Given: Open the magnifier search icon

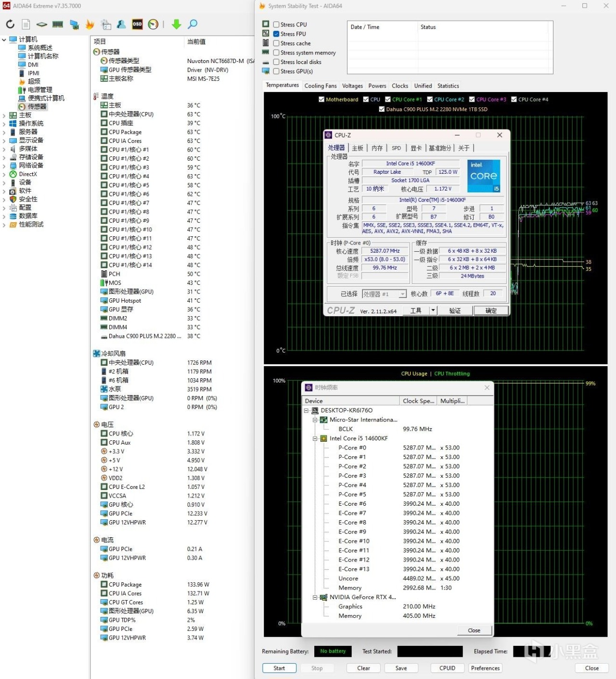Looking at the screenshot, I should pos(192,24).
